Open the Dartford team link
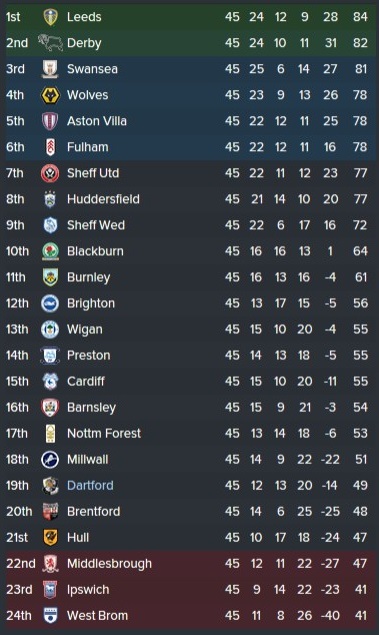The width and height of the screenshot is (379, 635). [x=90, y=486]
